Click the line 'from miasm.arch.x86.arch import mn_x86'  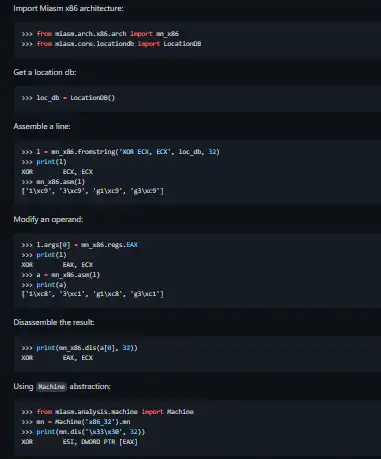pyautogui.click(x=100, y=34)
